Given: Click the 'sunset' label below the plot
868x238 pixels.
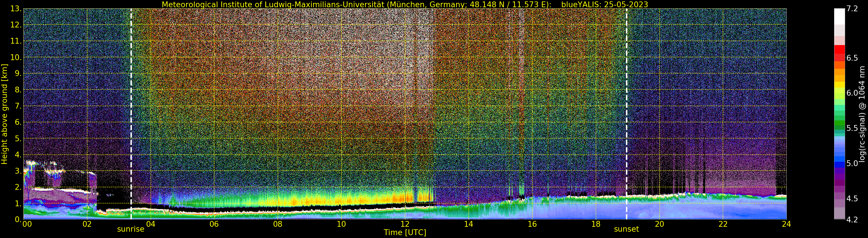Looking at the screenshot, I should click(x=626, y=229).
